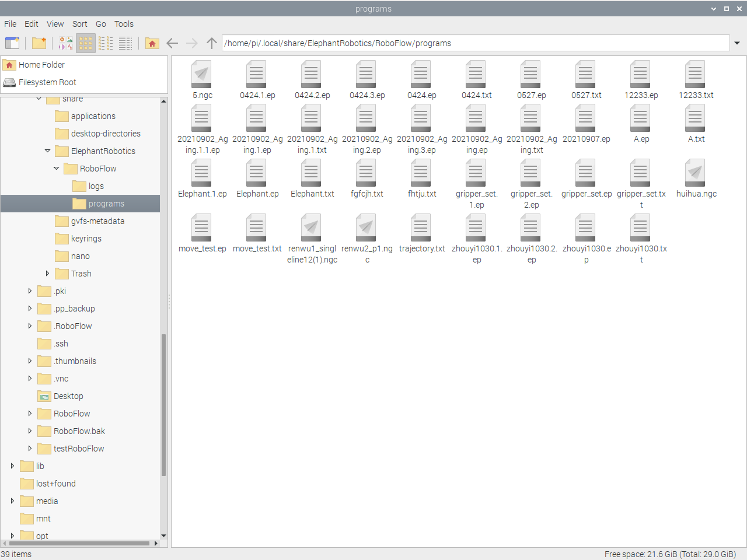Click the sidebar vertical scrollbar
This screenshot has width=747, height=560.
(164, 402)
